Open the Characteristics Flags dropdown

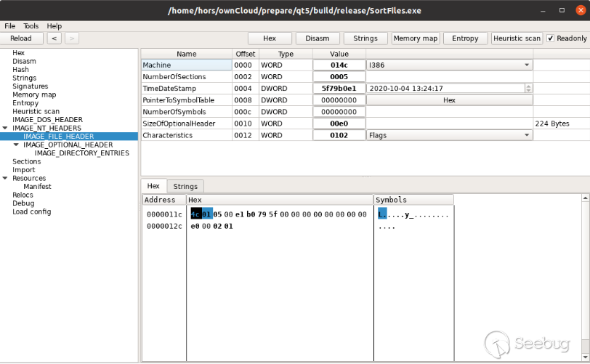tap(449, 135)
